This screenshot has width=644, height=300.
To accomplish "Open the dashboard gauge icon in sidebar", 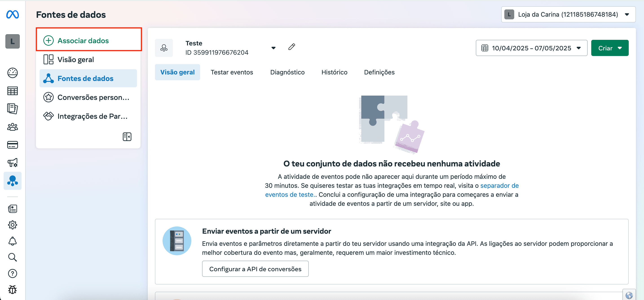I will pos(12,73).
